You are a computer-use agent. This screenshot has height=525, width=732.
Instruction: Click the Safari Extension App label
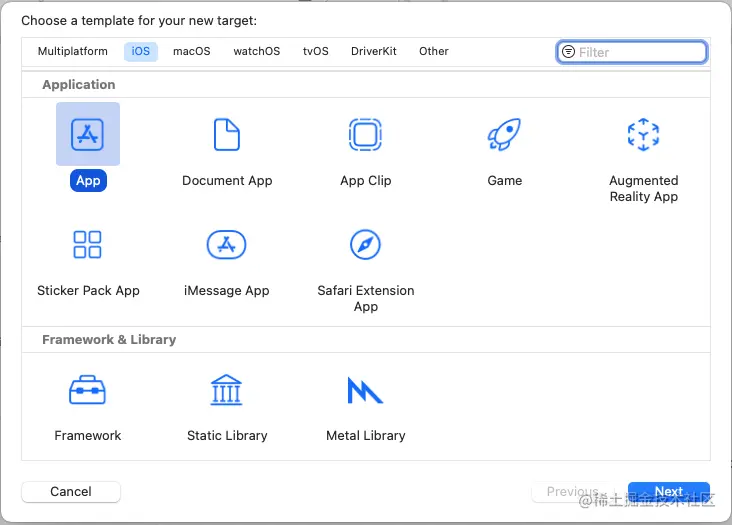pos(366,299)
